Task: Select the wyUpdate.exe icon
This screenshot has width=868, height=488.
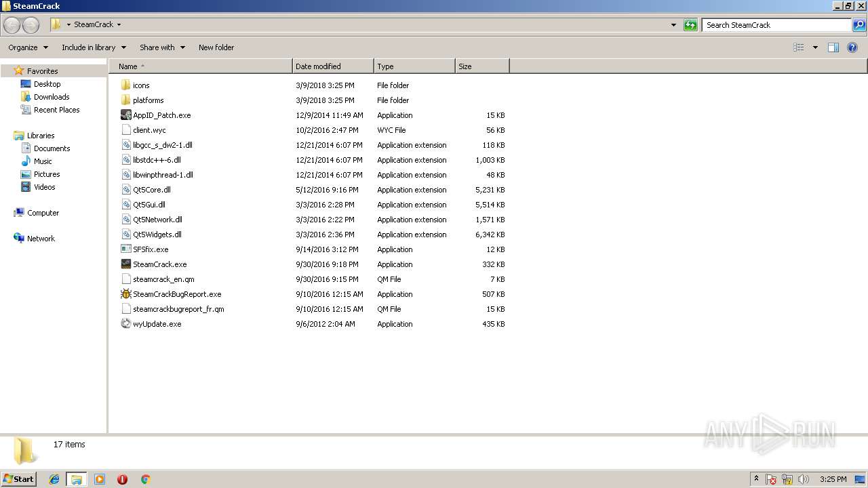Action: [125, 324]
